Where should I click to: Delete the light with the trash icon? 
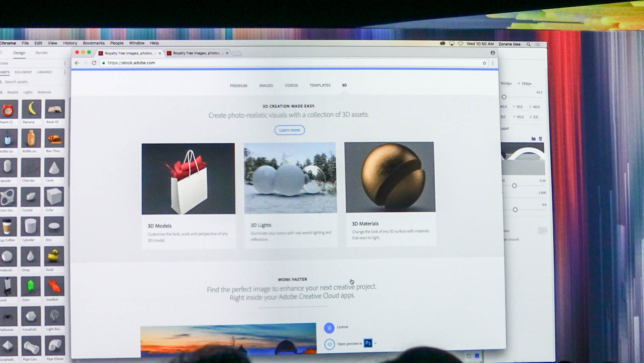pos(540,139)
